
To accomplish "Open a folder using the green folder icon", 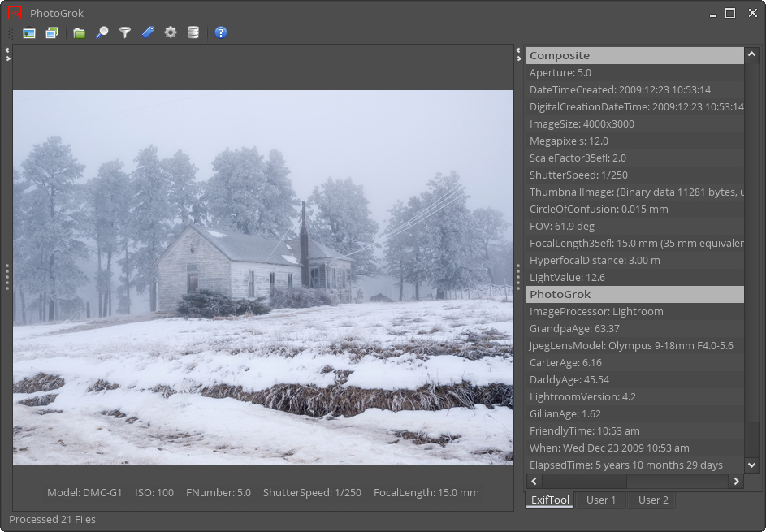I will [x=80, y=32].
